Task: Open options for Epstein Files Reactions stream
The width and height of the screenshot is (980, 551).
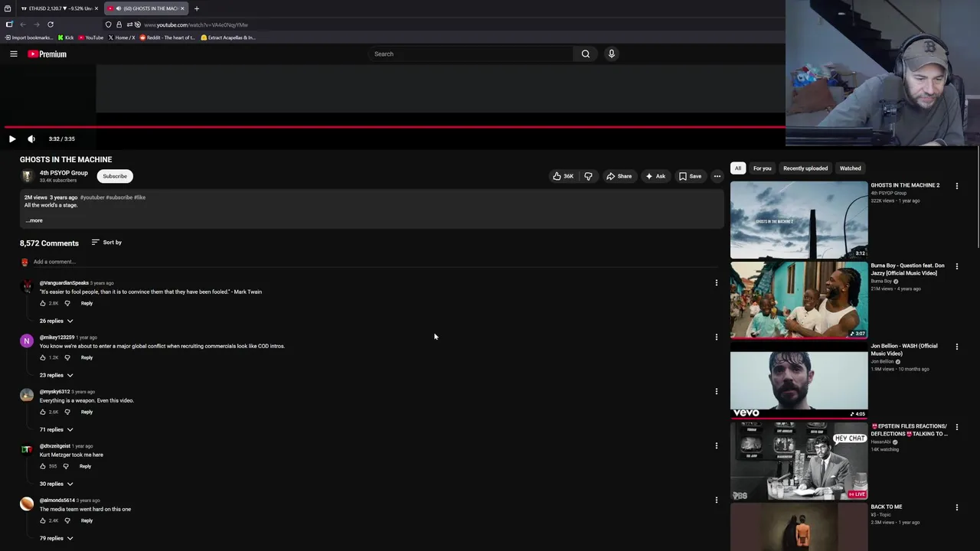Action: (x=956, y=427)
